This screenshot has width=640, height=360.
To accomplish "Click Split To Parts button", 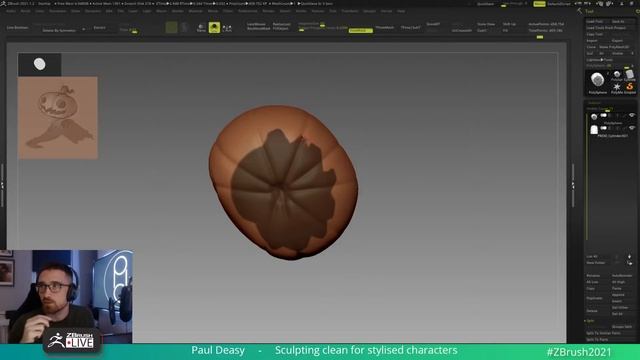I will 597,339.
